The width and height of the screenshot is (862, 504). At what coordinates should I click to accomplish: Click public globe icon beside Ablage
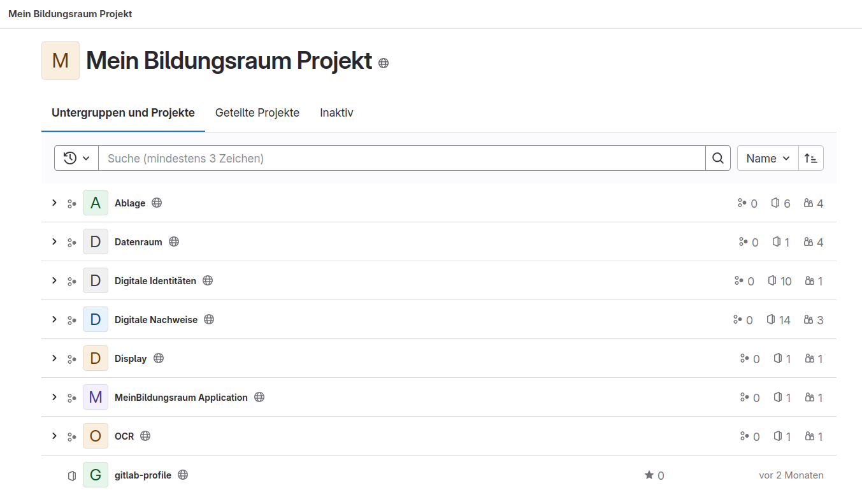pyautogui.click(x=157, y=203)
